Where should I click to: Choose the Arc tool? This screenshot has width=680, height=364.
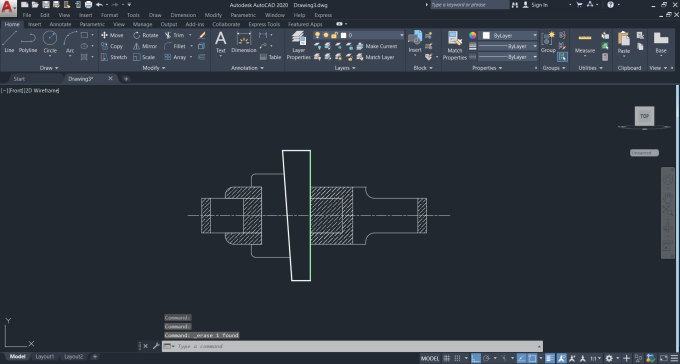70,42
